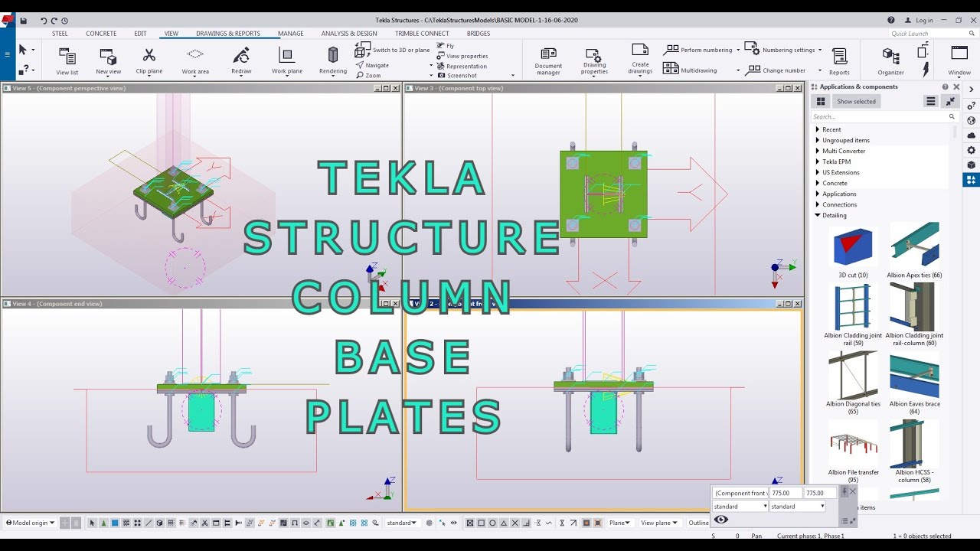980x551 pixels.
Task: Open the catalog hamburger menu
Action: 930,101
